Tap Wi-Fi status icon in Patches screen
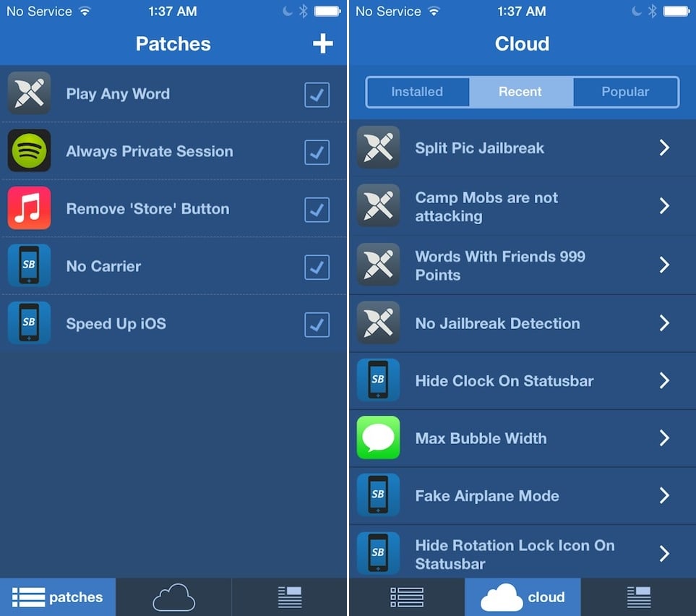Viewport: 696px width, 616px height. 85,11
